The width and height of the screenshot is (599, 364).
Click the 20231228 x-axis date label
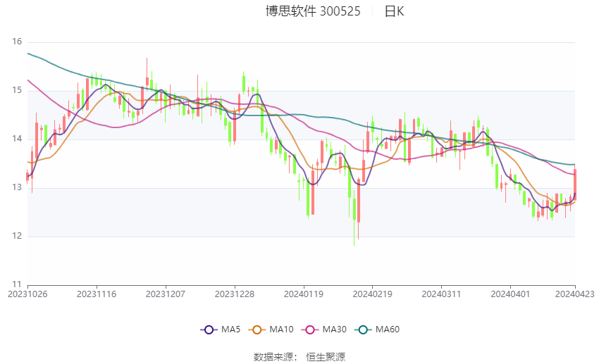[235, 294]
